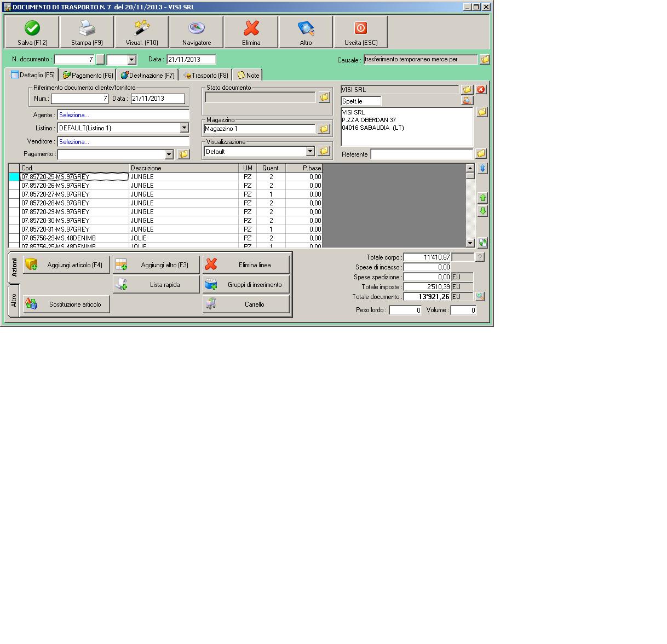This screenshot has width=667, height=644.
Task: Expand the Visualizzazione Default dropdown
Action: pos(310,151)
